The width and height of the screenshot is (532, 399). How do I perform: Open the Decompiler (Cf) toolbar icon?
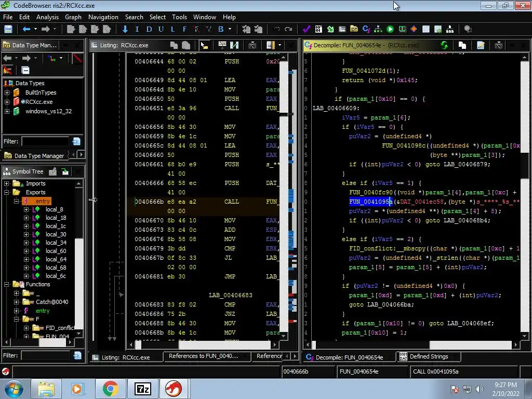tap(366, 29)
